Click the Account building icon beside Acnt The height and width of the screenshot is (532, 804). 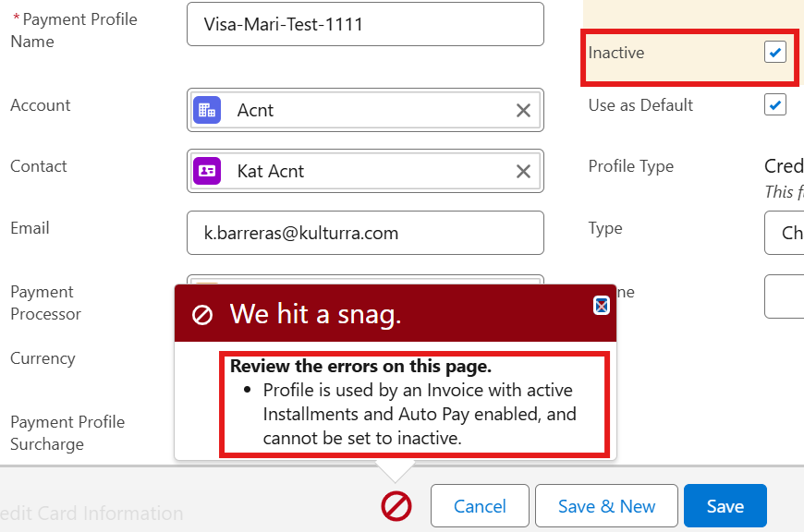pos(207,110)
